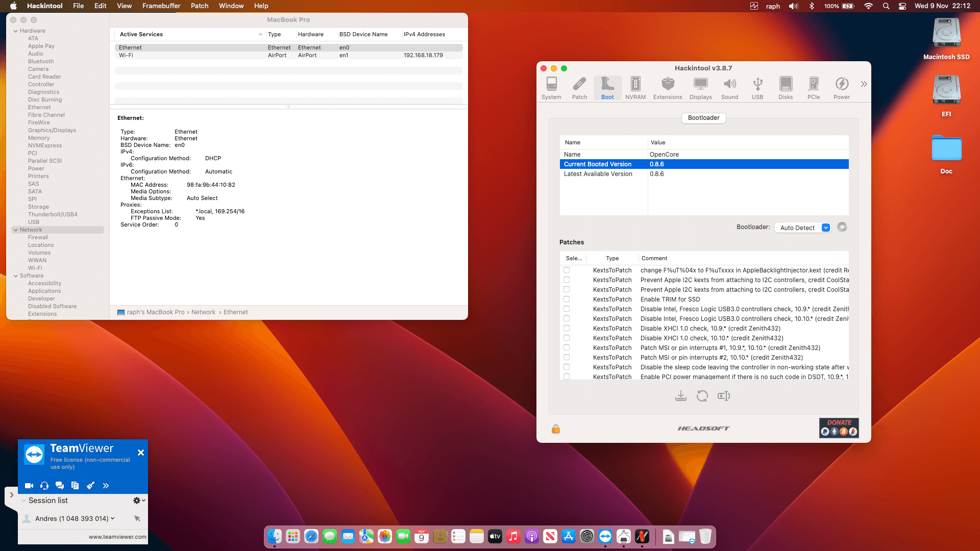Open the Bootloader Auto Detect dropdown
980x551 pixels.
pos(802,228)
